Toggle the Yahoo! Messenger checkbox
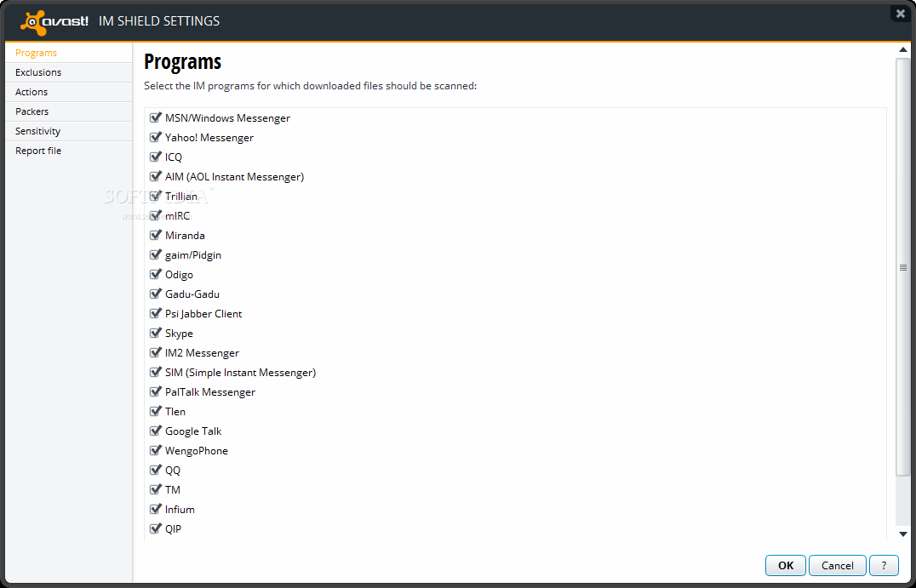The width and height of the screenshot is (916, 588). click(x=156, y=137)
